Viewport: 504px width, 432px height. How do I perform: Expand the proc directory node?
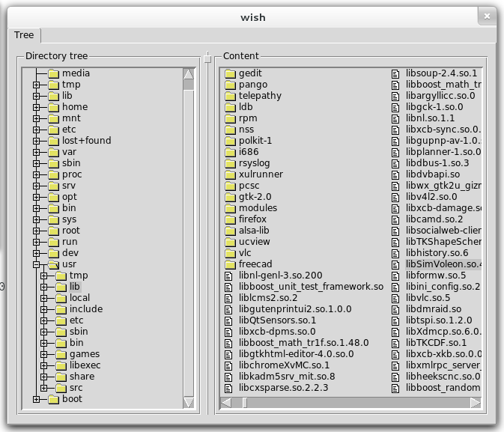point(37,174)
